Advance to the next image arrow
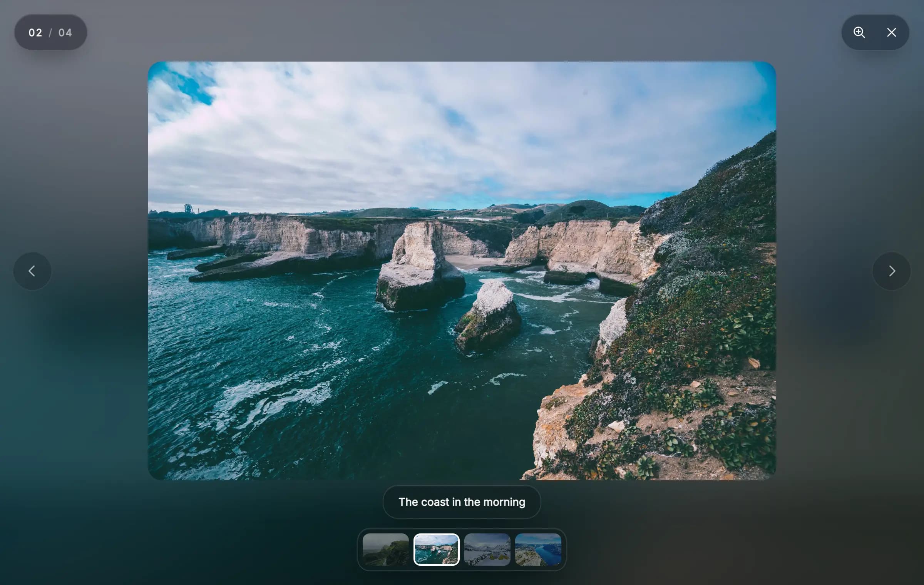The height and width of the screenshot is (585, 924). click(x=892, y=271)
